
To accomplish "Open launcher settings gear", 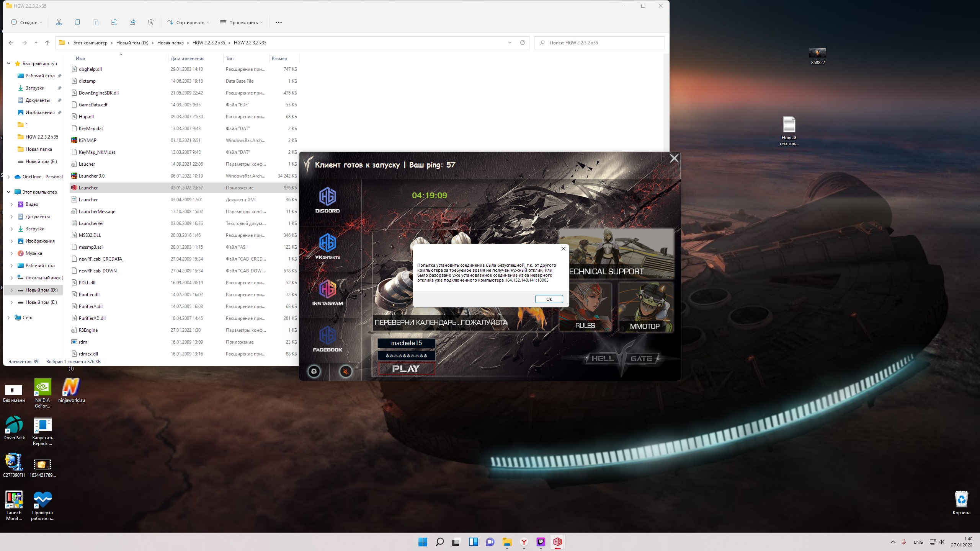I will 314,371.
